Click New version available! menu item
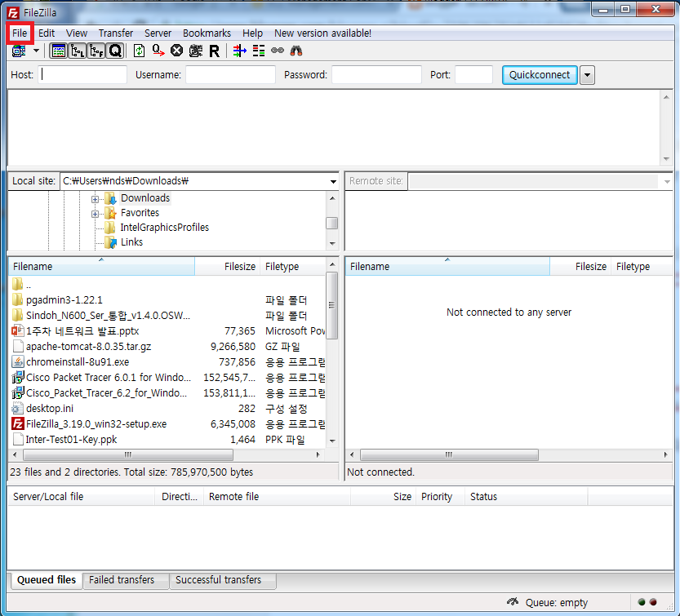 (x=322, y=33)
